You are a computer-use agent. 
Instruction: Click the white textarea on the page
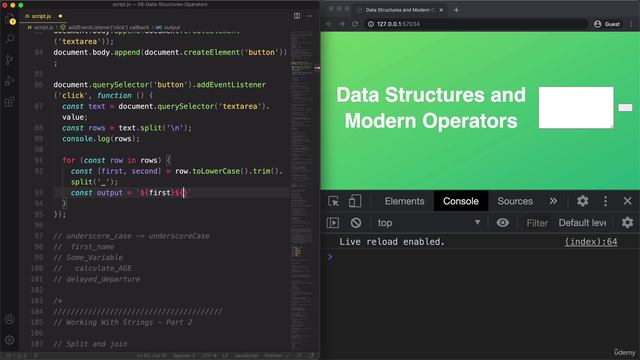click(x=576, y=107)
